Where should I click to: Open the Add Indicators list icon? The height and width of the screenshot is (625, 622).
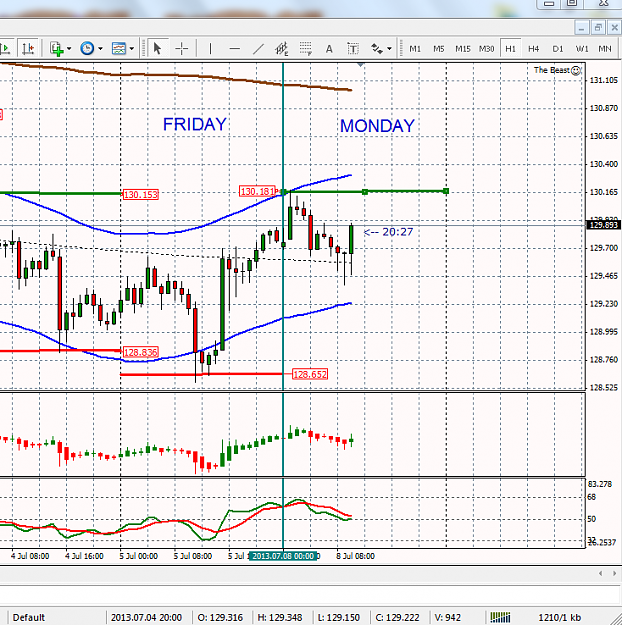point(57,49)
